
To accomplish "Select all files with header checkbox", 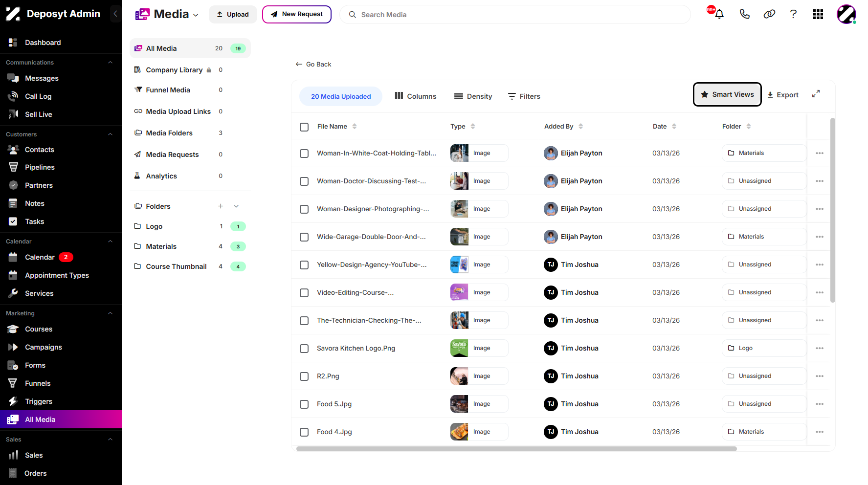I will click(304, 127).
